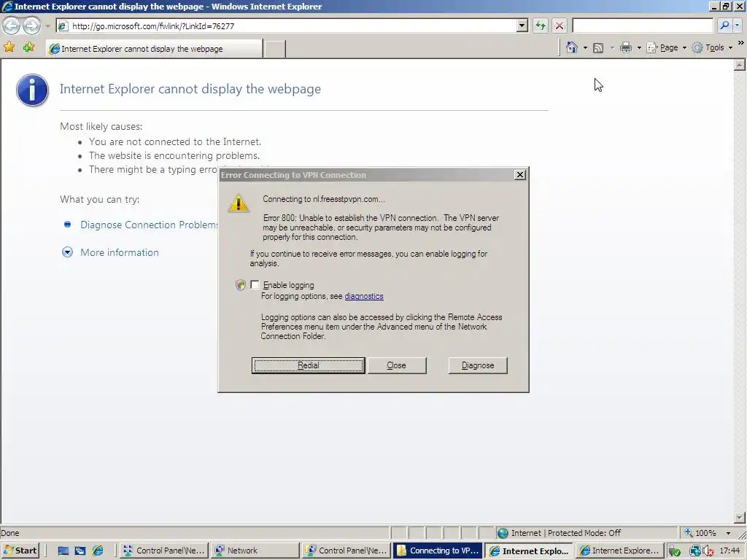Close the VPN error dialog with X
Viewport: 747px width, 560px height.
tap(520, 175)
